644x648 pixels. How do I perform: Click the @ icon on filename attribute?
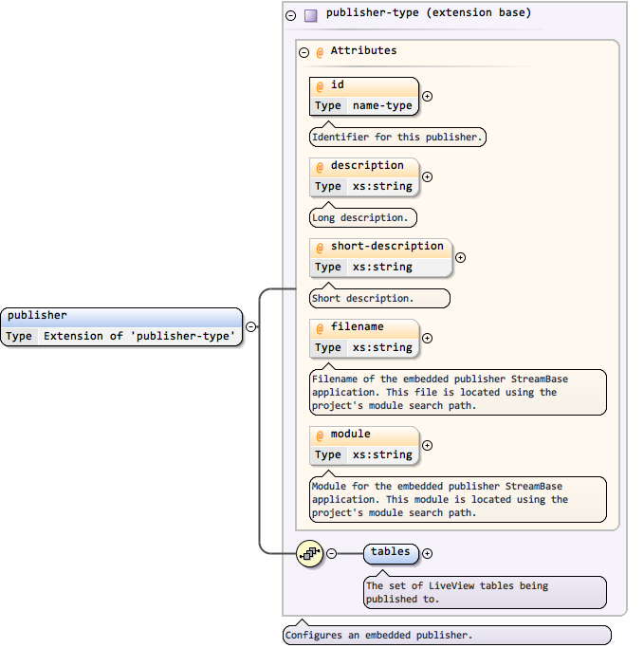[x=320, y=328]
